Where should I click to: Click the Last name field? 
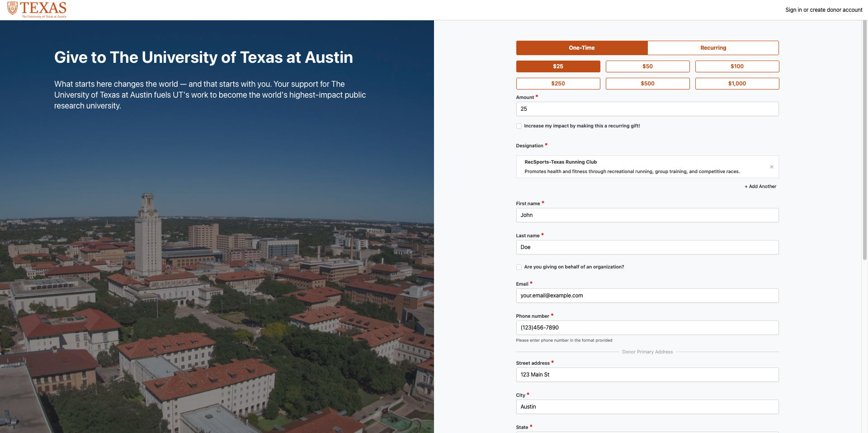click(x=647, y=247)
